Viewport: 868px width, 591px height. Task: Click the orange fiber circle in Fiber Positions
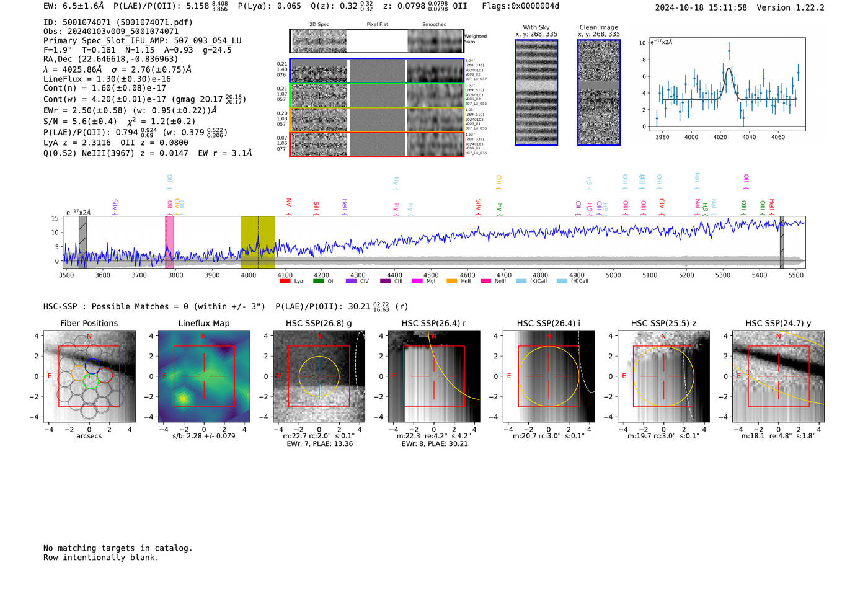tap(79, 373)
